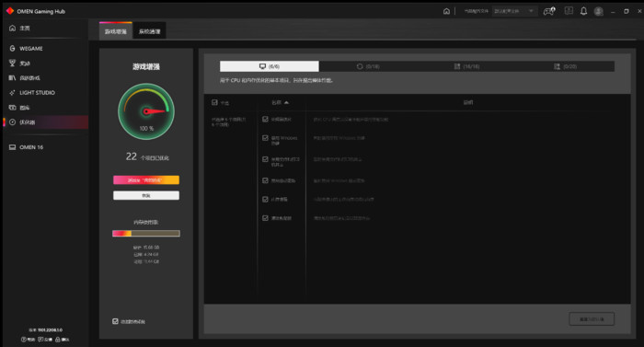Toggle the checkbox whose item name mentions Windows
644x347 pixels.
(x=265, y=138)
